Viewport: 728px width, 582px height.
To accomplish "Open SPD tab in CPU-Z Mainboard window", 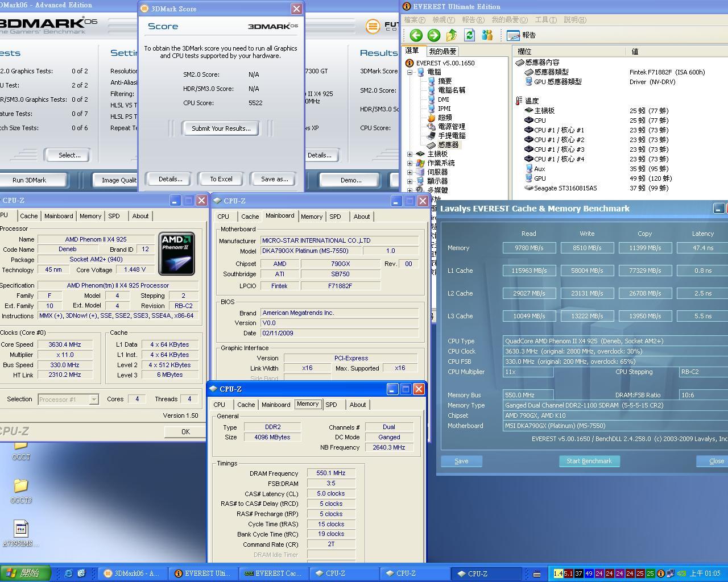I will (335, 217).
